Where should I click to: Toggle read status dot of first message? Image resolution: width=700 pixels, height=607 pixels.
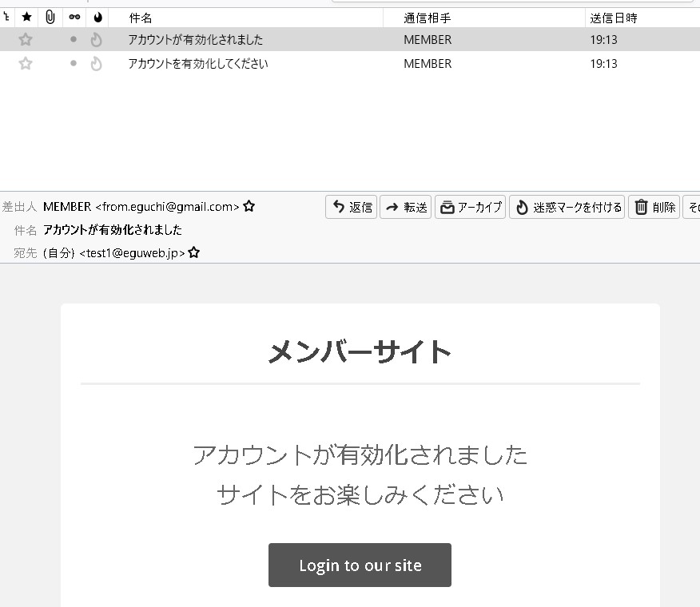(x=74, y=39)
